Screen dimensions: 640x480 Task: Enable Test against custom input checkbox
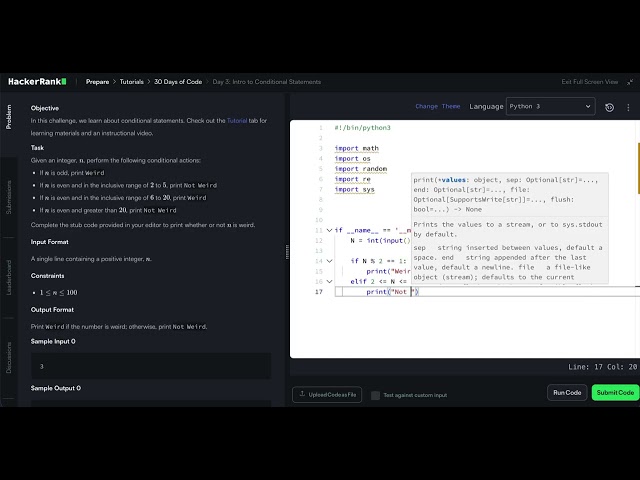coord(375,395)
